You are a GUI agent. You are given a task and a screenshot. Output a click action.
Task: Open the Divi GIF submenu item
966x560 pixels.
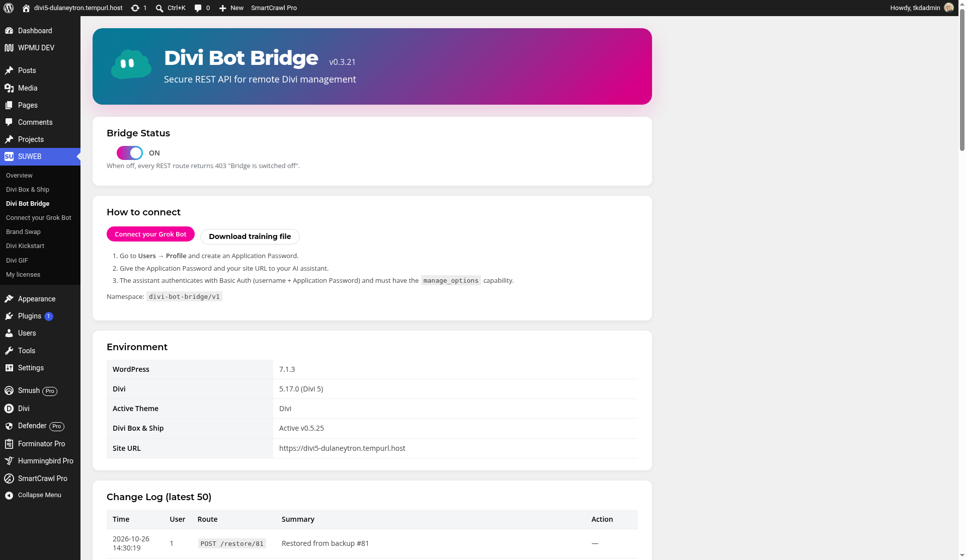tap(17, 261)
